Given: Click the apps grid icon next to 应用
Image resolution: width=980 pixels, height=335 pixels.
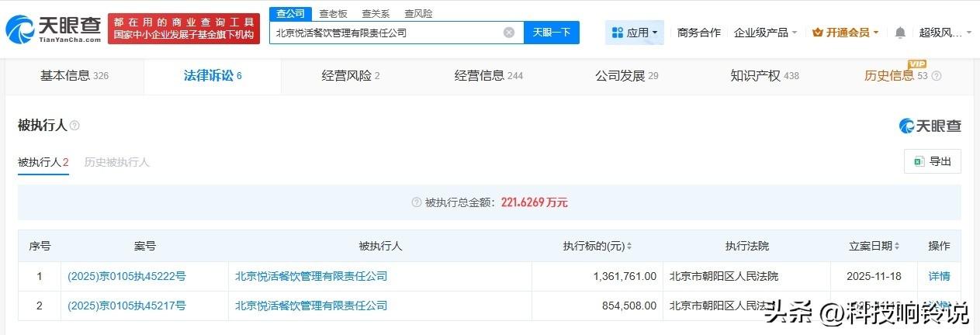Looking at the screenshot, I should click(618, 33).
